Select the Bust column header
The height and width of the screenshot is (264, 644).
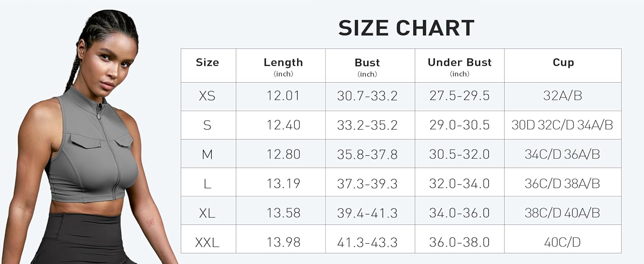[367, 63]
